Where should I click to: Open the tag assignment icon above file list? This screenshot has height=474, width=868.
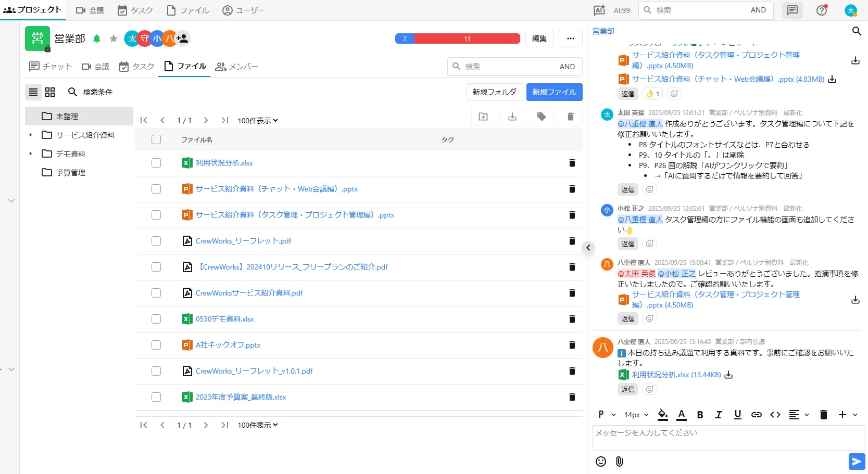click(x=541, y=117)
